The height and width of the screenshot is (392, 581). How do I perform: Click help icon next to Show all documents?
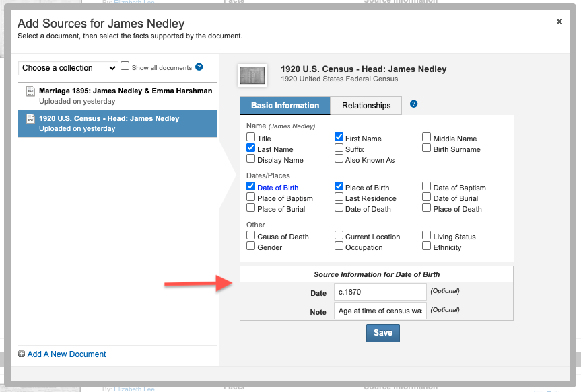pyautogui.click(x=199, y=67)
